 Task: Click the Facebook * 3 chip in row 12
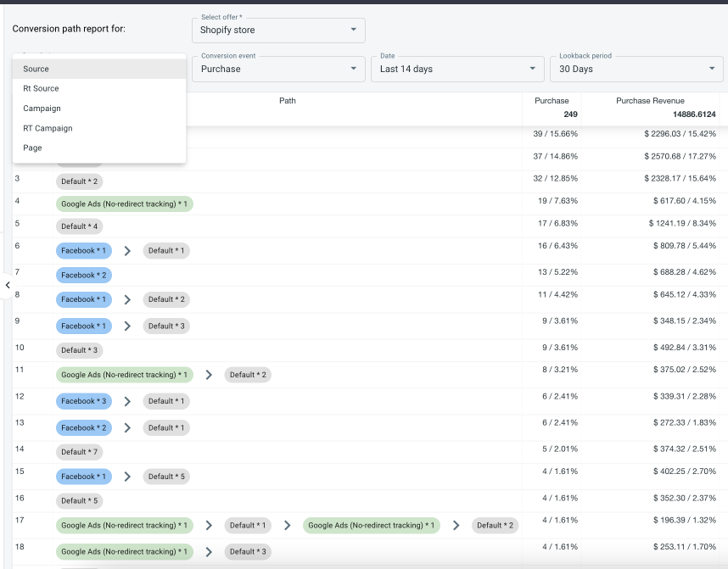click(83, 401)
